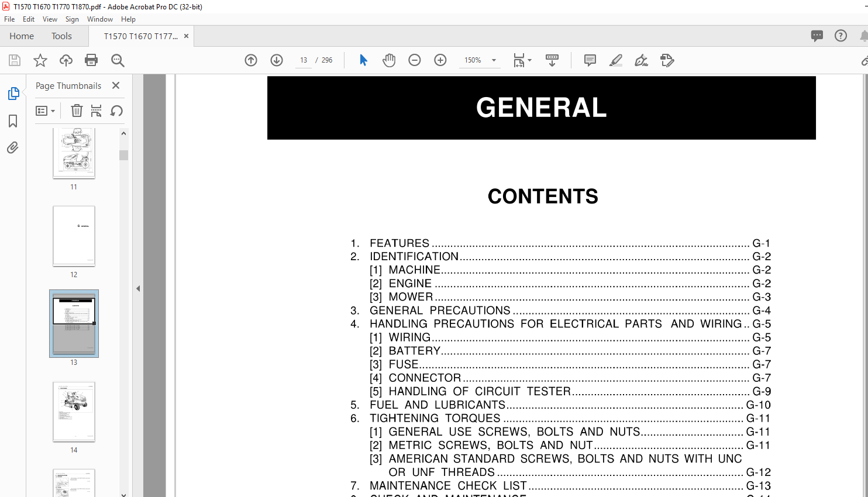Open the Bookmarks sidebar panel
The height and width of the screenshot is (497, 868).
[x=13, y=121]
